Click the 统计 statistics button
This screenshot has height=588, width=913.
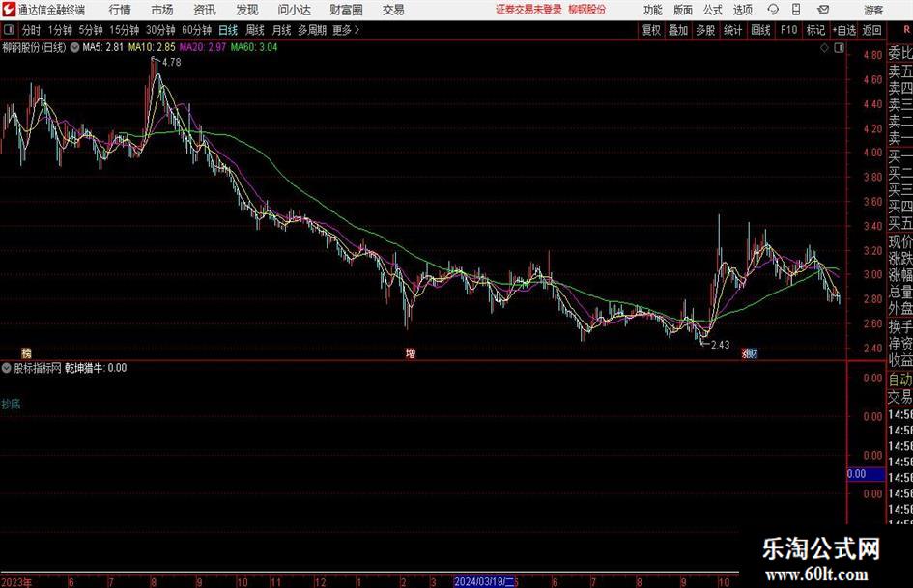(x=732, y=30)
